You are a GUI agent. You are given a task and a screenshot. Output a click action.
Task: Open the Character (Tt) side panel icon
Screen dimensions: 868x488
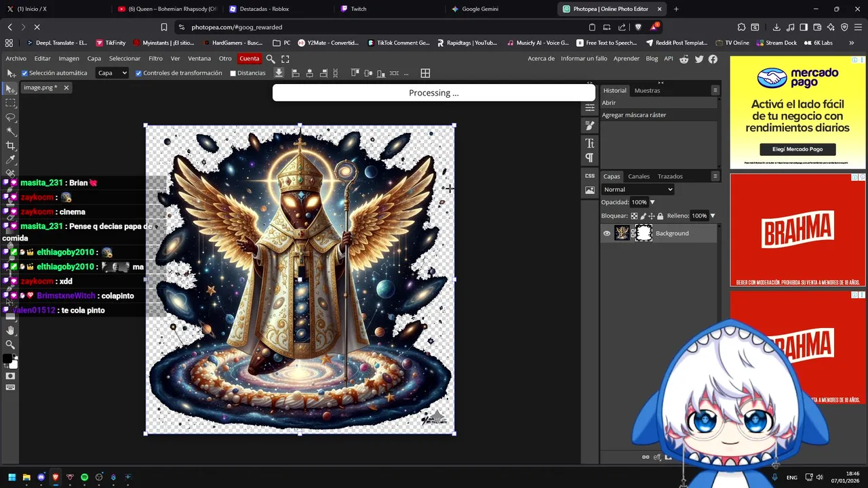point(589,143)
